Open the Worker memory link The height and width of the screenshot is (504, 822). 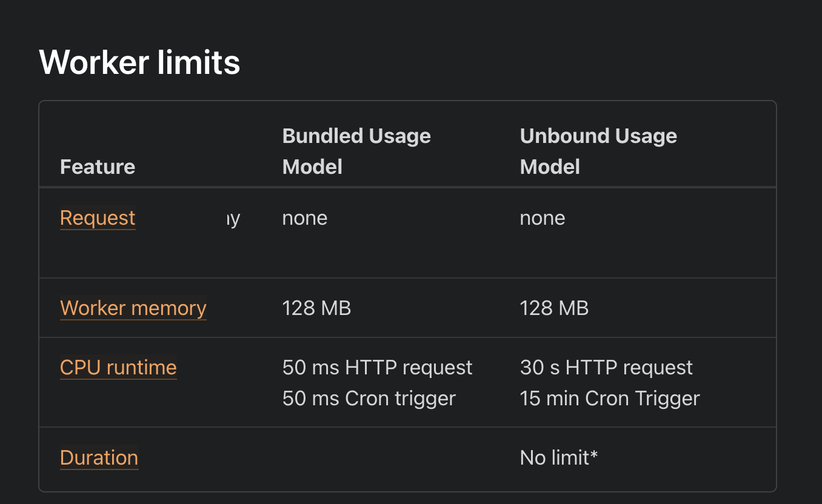(x=133, y=308)
